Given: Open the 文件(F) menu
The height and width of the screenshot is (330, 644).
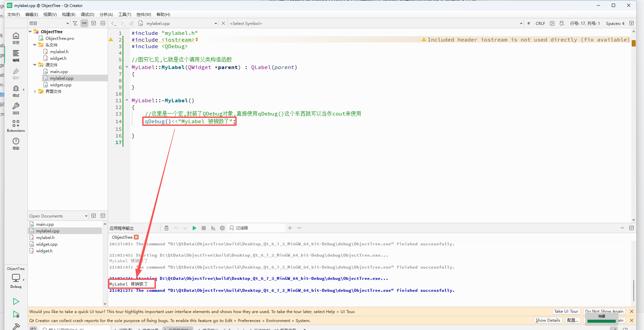Looking at the screenshot, I should click(x=14, y=14).
